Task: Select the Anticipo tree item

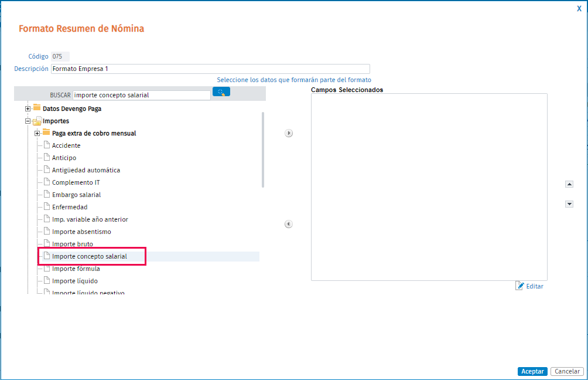Action: point(64,158)
